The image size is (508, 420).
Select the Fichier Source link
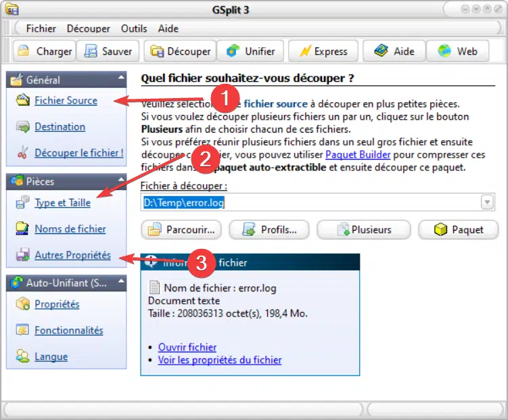point(66,100)
